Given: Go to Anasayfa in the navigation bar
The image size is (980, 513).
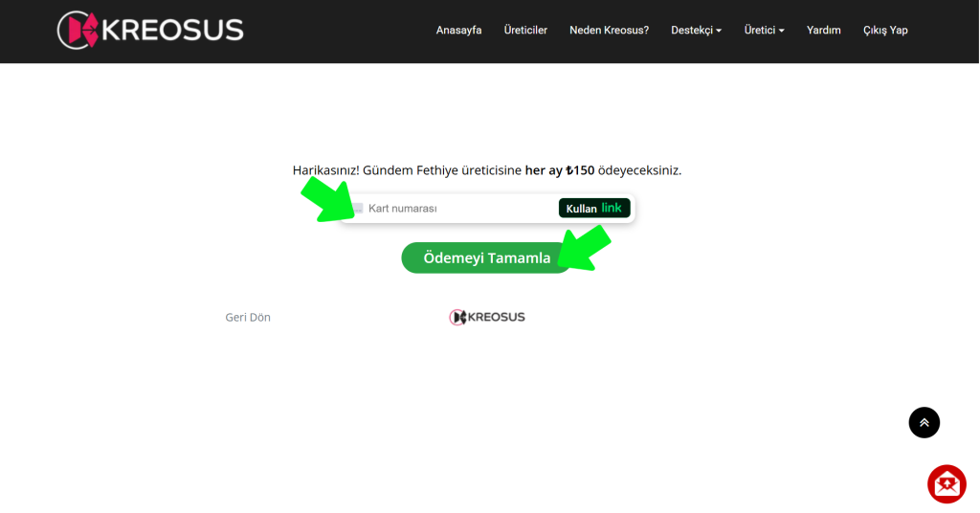Looking at the screenshot, I should pos(458,31).
